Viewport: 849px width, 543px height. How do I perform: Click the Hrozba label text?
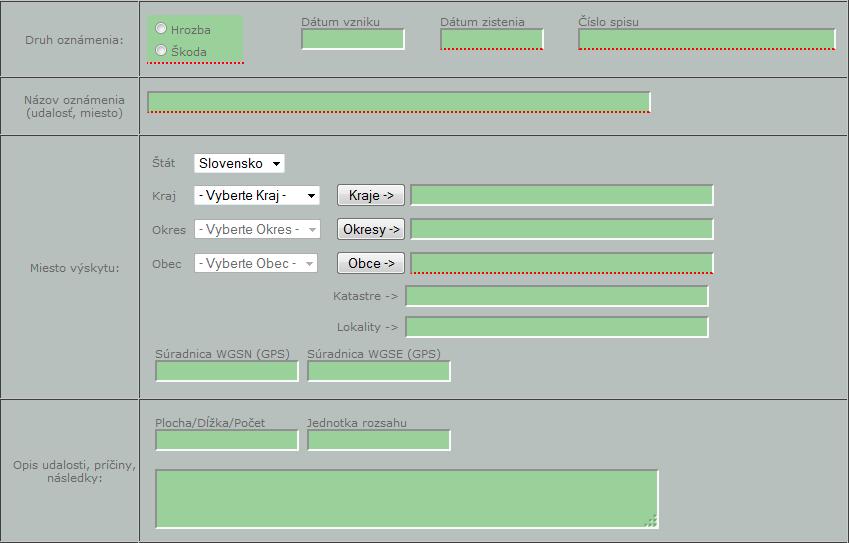click(x=191, y=30)
